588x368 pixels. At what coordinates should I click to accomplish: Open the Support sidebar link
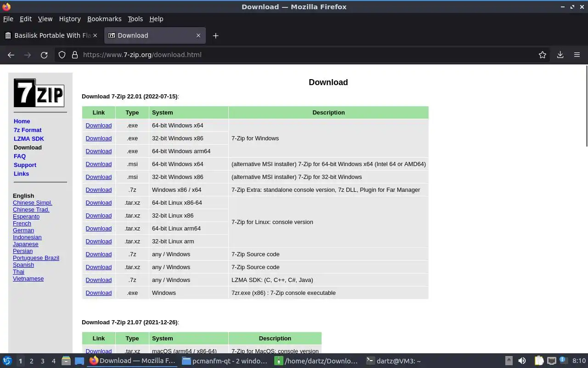[x=25, y=165]
